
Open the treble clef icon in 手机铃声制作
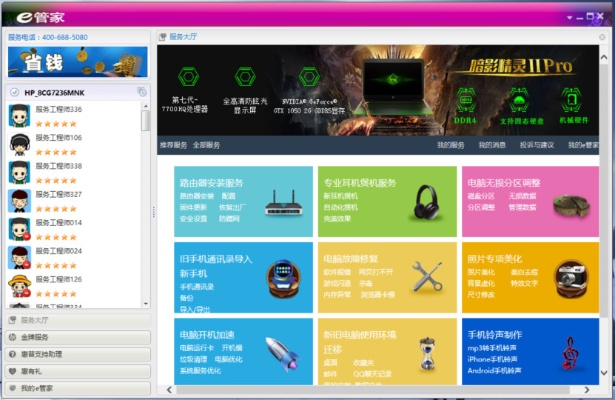[x=570, y=353]
